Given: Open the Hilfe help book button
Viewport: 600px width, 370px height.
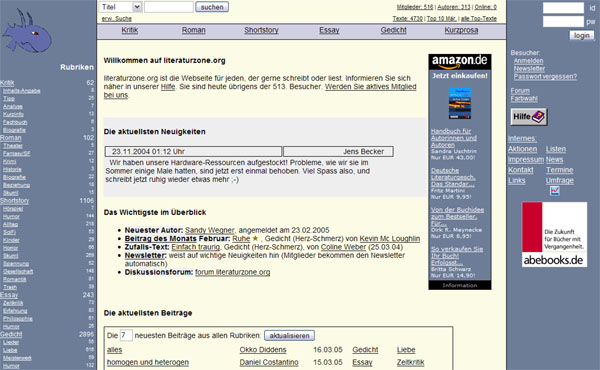Looking at the screenshot, I should (x=529, y=117).
